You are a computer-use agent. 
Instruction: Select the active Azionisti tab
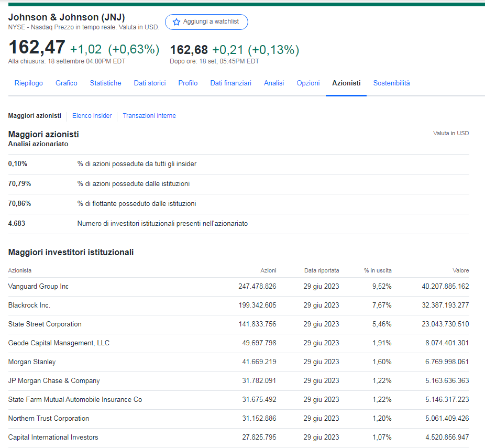346,83
